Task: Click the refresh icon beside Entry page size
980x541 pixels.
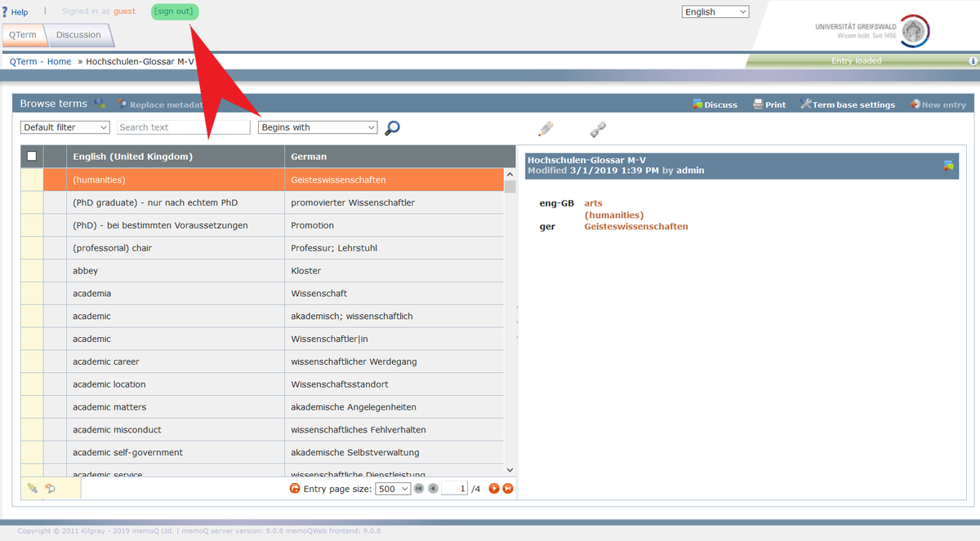Action: coord(295,489)
